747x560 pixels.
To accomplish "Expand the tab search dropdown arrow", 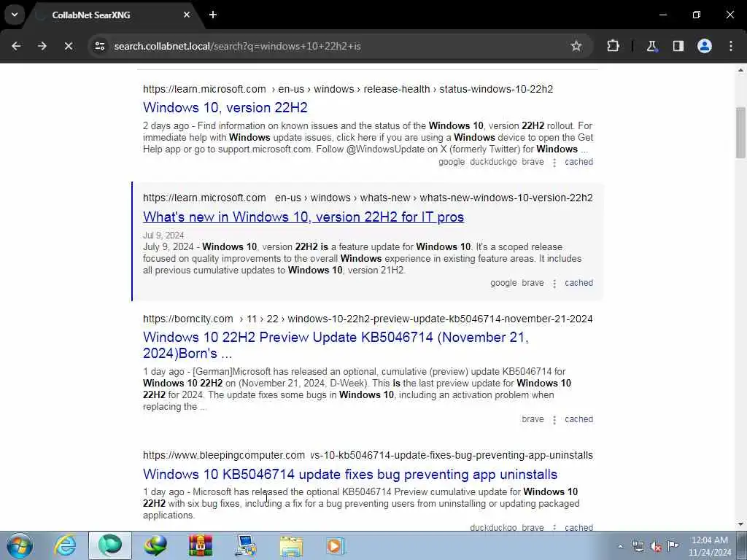I will tap(15, 15).
